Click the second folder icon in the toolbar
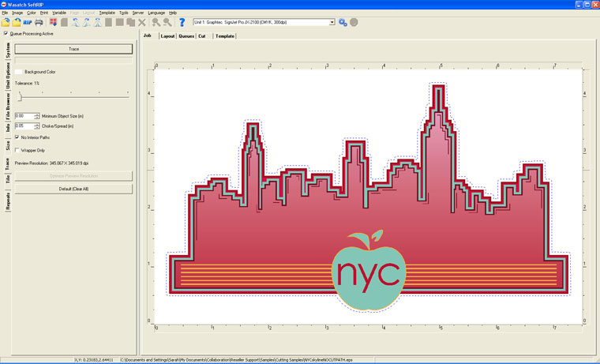 tap(17, 23)
